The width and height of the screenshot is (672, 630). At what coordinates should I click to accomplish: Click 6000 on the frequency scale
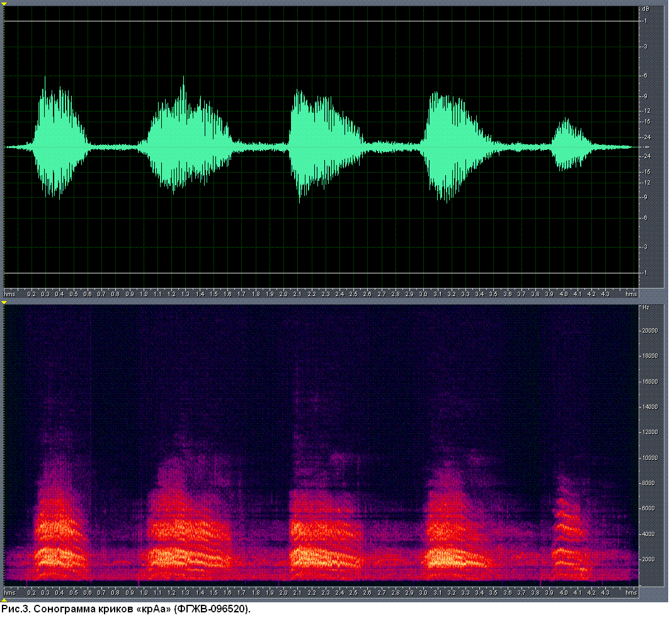tap(649, 508)
